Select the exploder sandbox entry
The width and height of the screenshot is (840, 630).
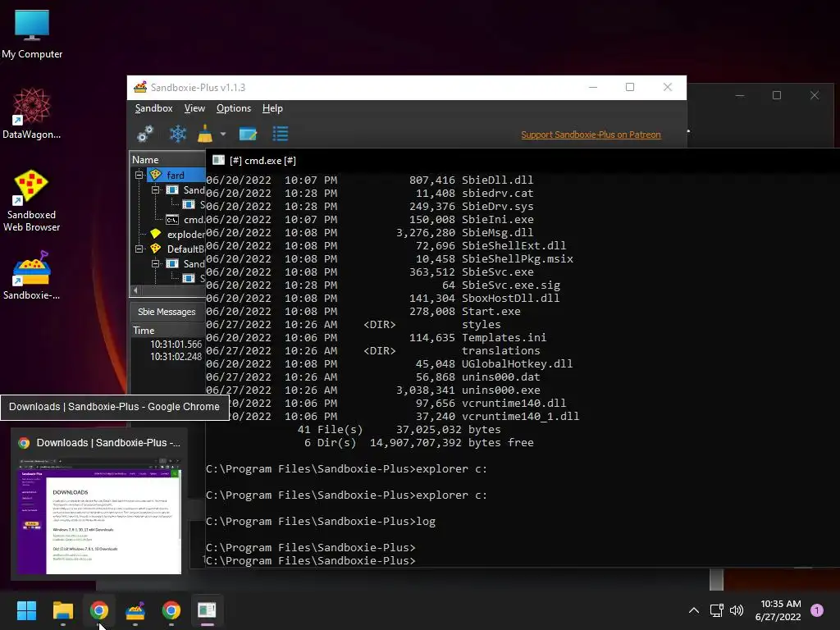[x=185, y=235]
